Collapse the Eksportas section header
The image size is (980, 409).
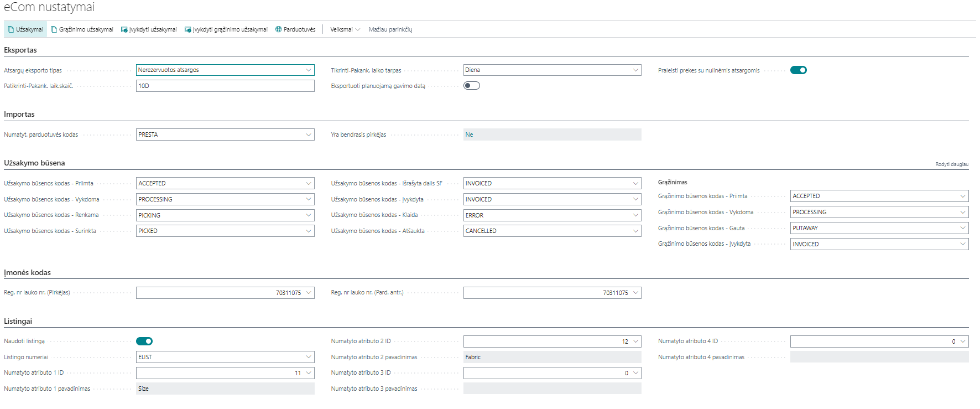(x=20, y=50)
